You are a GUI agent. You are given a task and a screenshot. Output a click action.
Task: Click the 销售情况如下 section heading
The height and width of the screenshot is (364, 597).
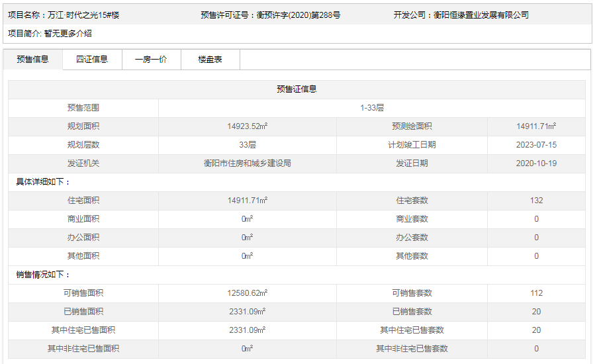pyautogui.click(x=43, y=275)
